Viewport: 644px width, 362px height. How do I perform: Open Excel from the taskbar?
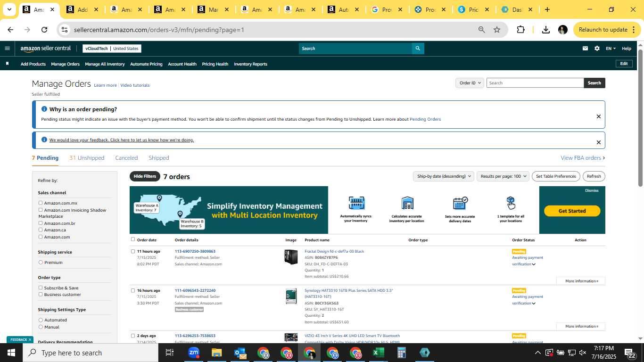[x=378, y=353]
